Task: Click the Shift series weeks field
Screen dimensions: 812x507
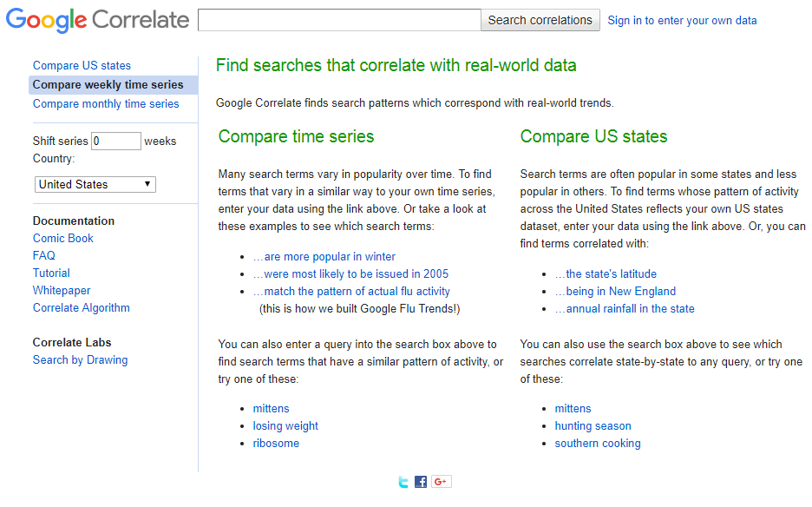Action: click(x=115, y=141)
